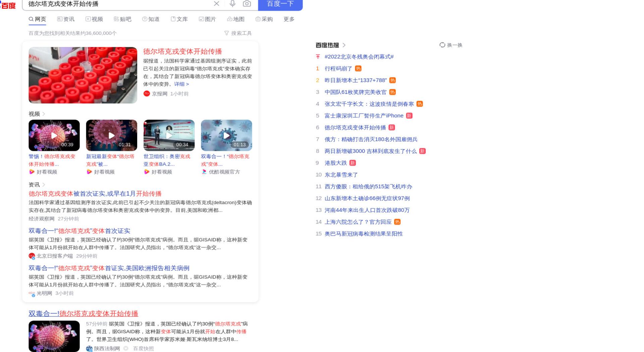
Task: Click the 百度一下 search button
Action: 280,4
